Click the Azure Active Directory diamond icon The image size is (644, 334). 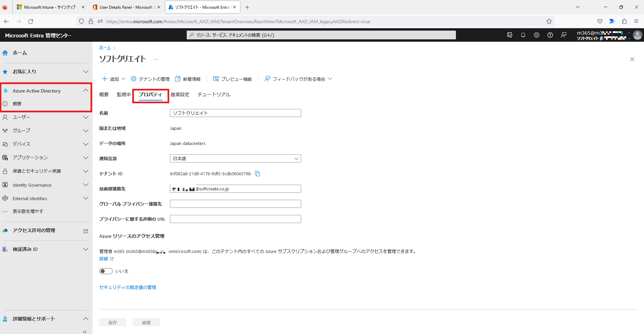pos(5,91)
